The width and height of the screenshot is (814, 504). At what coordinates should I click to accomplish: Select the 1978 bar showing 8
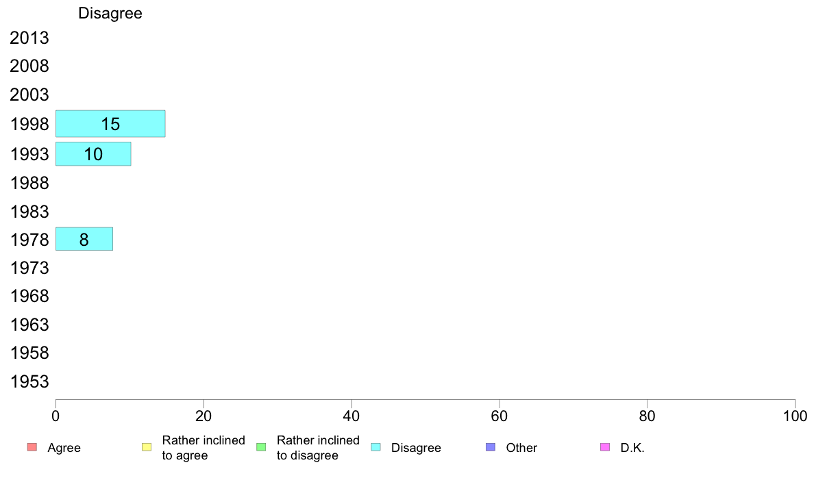[x=84, y=239]
